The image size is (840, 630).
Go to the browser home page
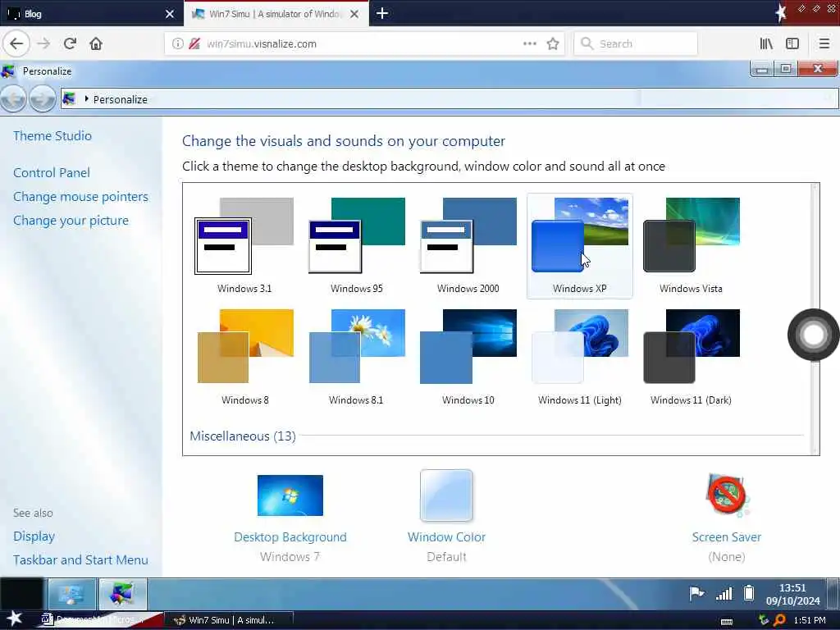96,43
